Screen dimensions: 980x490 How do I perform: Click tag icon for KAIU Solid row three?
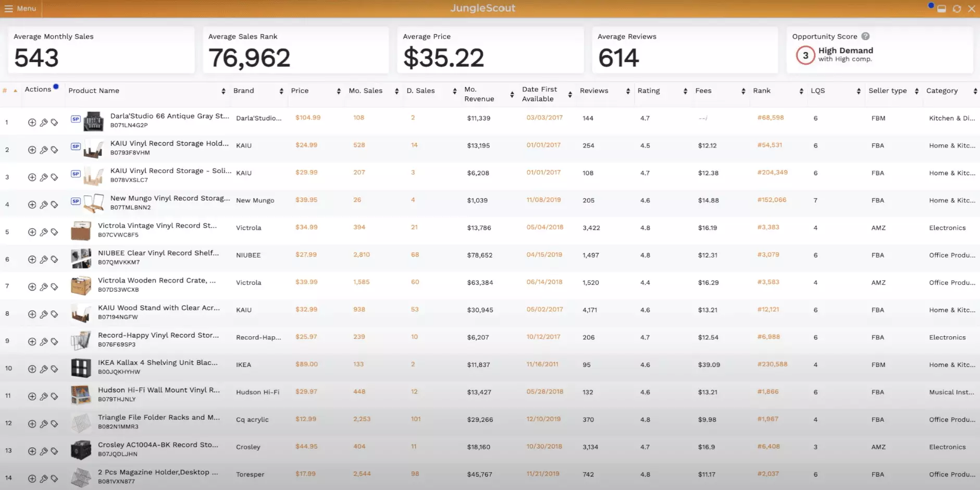(x=54, y=177)
